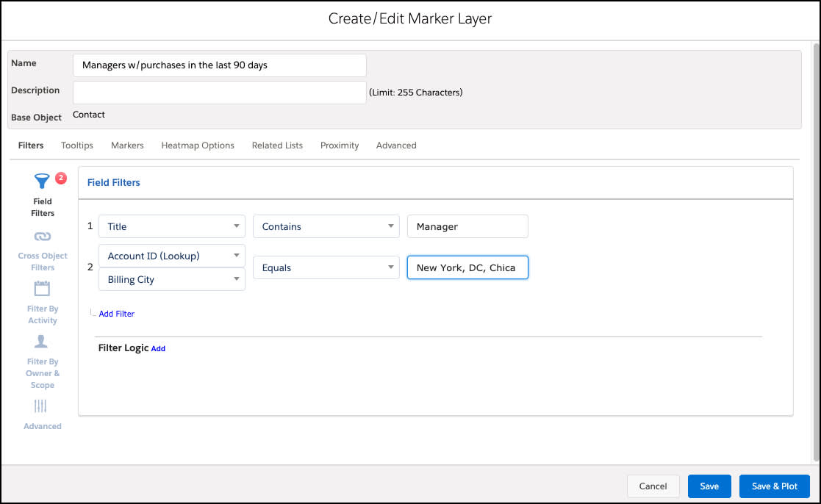Click the Cancel button

[x=653, y=486]
